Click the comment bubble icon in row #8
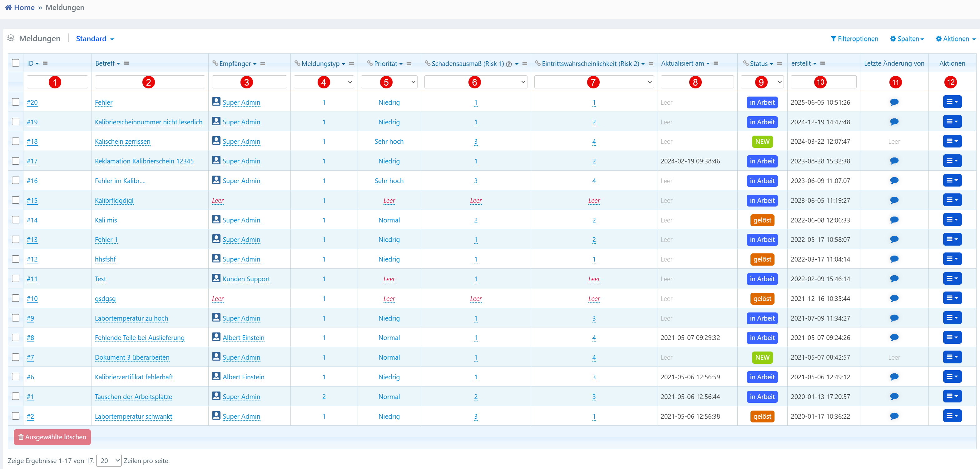This screenshot has width=980, height=469. [x=894, y=337]
